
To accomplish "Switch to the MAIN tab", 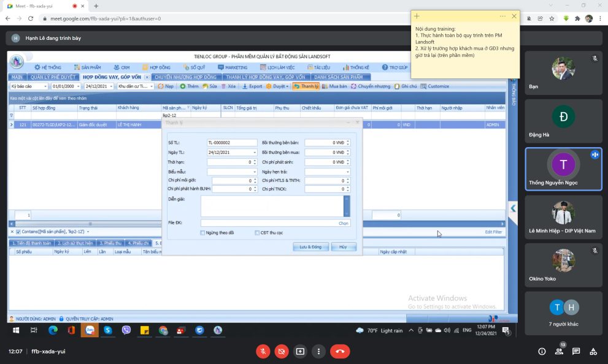I will 17,77.
